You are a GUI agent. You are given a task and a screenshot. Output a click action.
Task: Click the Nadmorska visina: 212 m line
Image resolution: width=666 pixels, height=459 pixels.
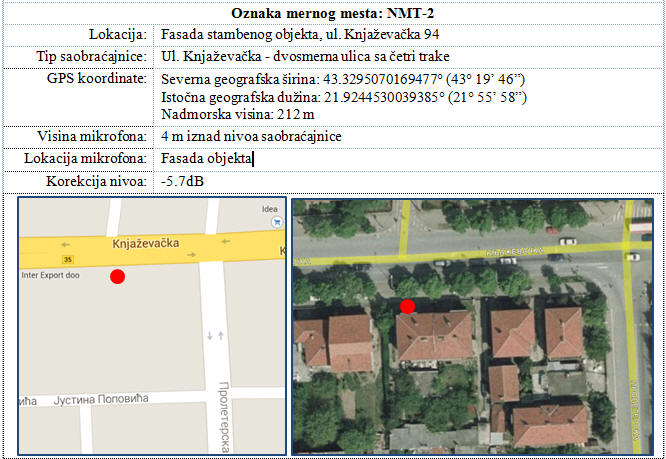click(x=230, y=114)
